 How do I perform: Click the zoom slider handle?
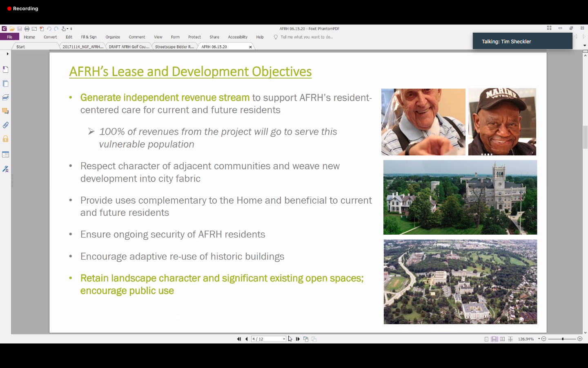563,339
